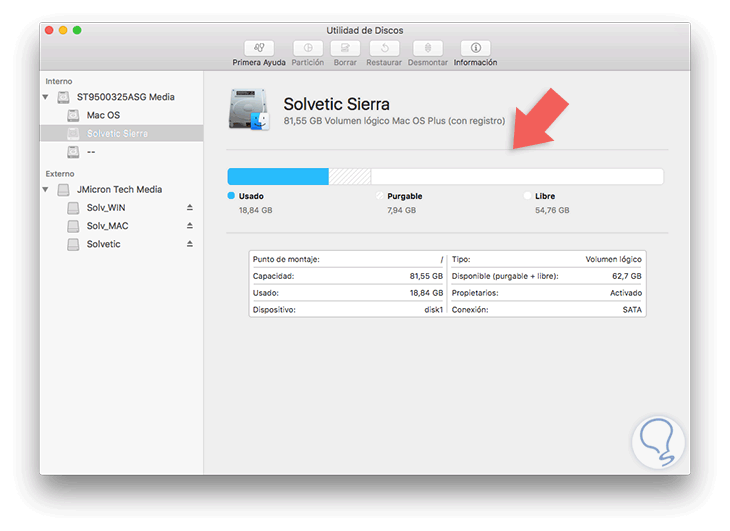Image resolution: width=730 pixels, height=531 pixels.
Task: Click the ST9500325ASG Media disk icon
Action: point(63,97)
